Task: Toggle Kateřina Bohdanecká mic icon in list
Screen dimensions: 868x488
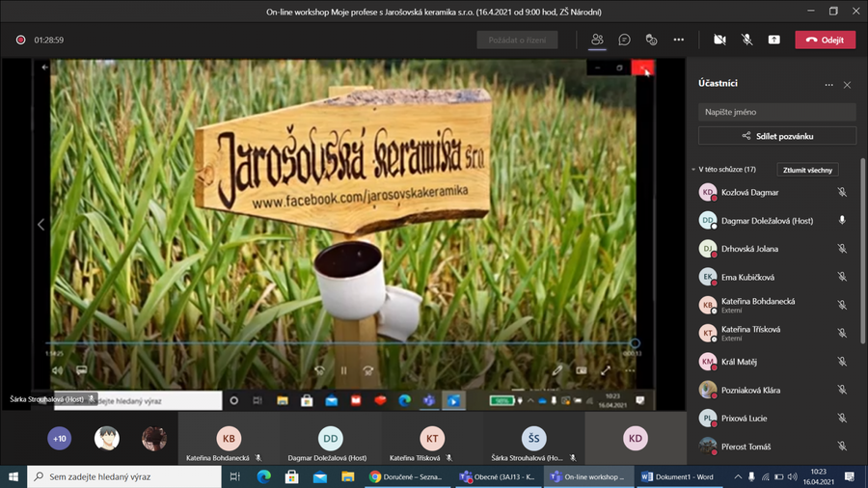Action: click(841, 305)
